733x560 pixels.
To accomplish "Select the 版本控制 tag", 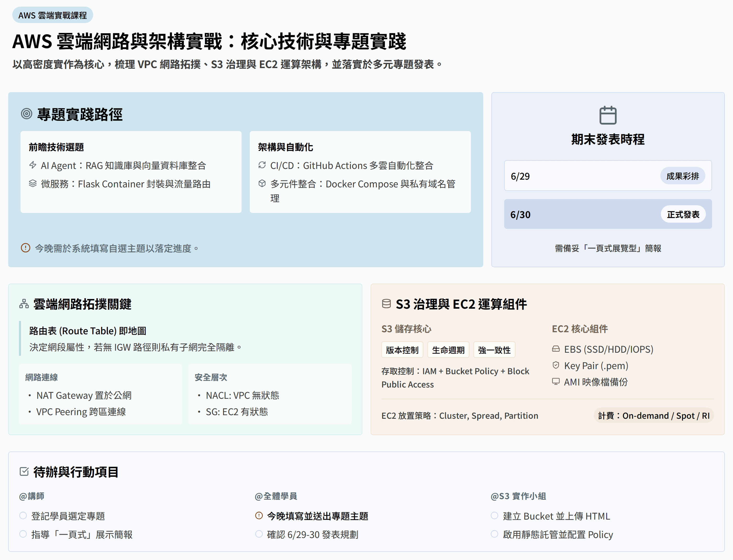I will coord(402,350).
